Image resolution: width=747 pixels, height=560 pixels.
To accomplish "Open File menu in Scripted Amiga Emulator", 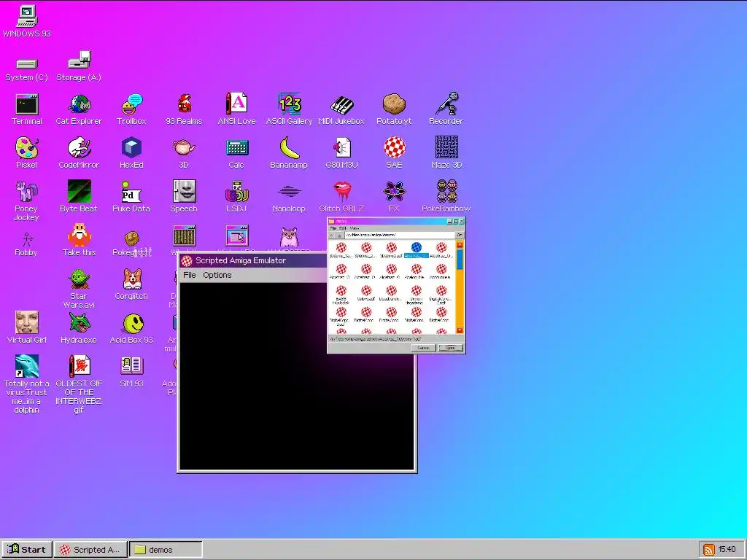I will click(x=190, y=275).
